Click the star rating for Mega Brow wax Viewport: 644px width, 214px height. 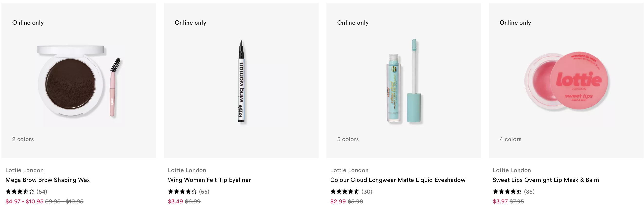pyautogui.click(x=20, y=192)
